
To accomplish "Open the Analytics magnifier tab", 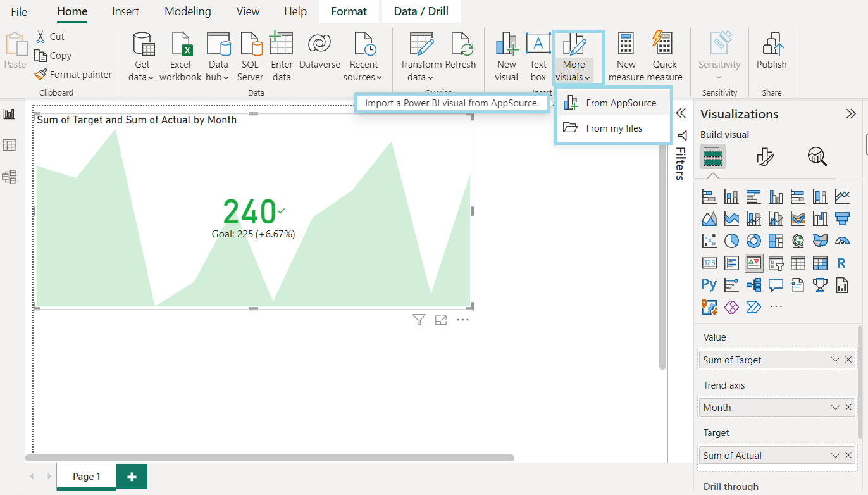I will [x=817, y=156].
